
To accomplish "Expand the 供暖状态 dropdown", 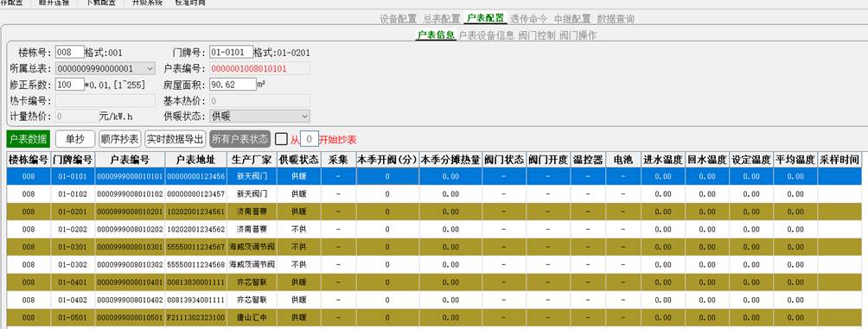I will pyautogui.click(x=259, y=116).
